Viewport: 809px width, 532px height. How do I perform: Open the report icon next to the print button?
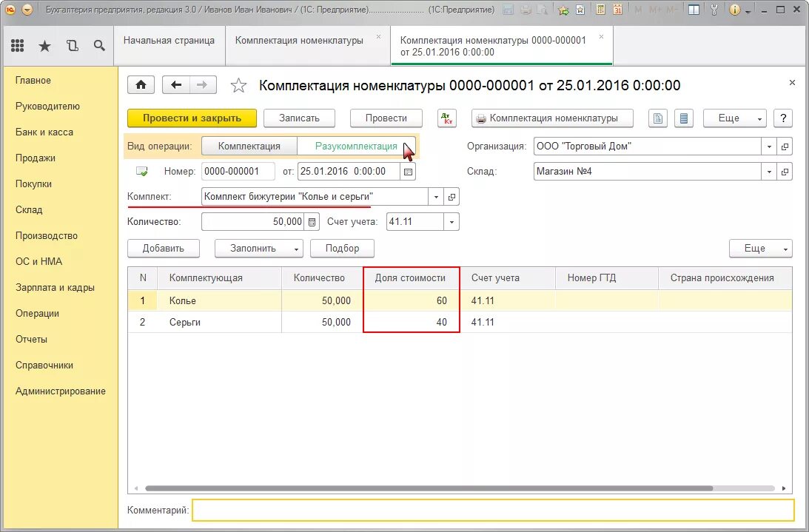(x=658, y=118)
